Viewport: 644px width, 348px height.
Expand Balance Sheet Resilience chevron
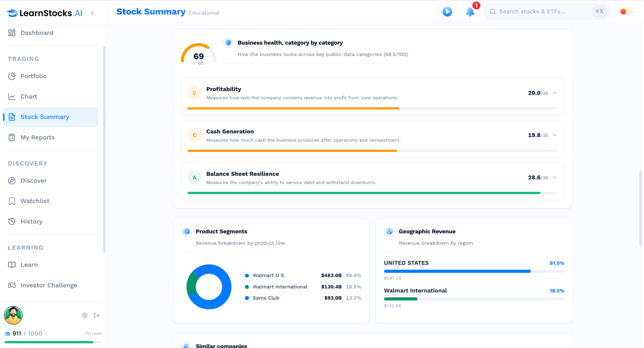[x=554, y=177]
